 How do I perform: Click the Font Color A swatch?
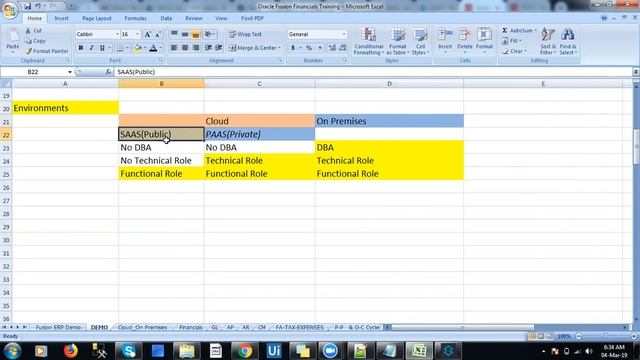tap(153, 48)
